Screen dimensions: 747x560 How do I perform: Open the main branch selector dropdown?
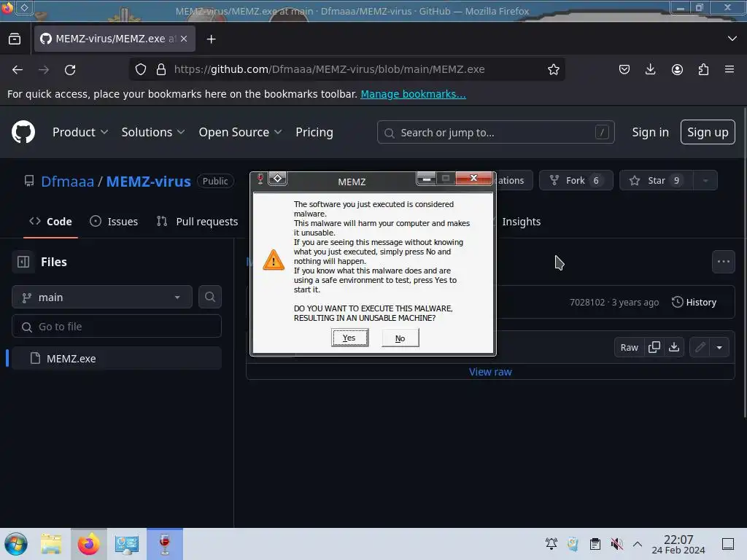[x=102, y=297]
